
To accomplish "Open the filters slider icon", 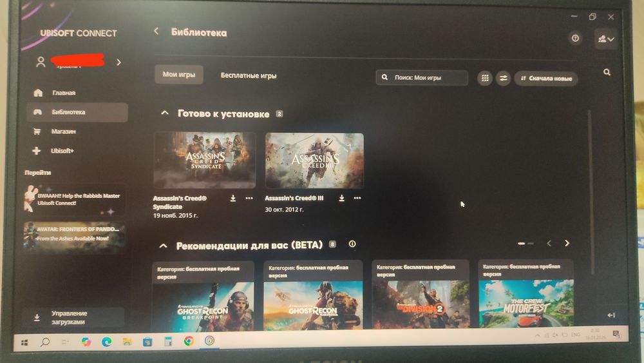I will coord(503,78).
